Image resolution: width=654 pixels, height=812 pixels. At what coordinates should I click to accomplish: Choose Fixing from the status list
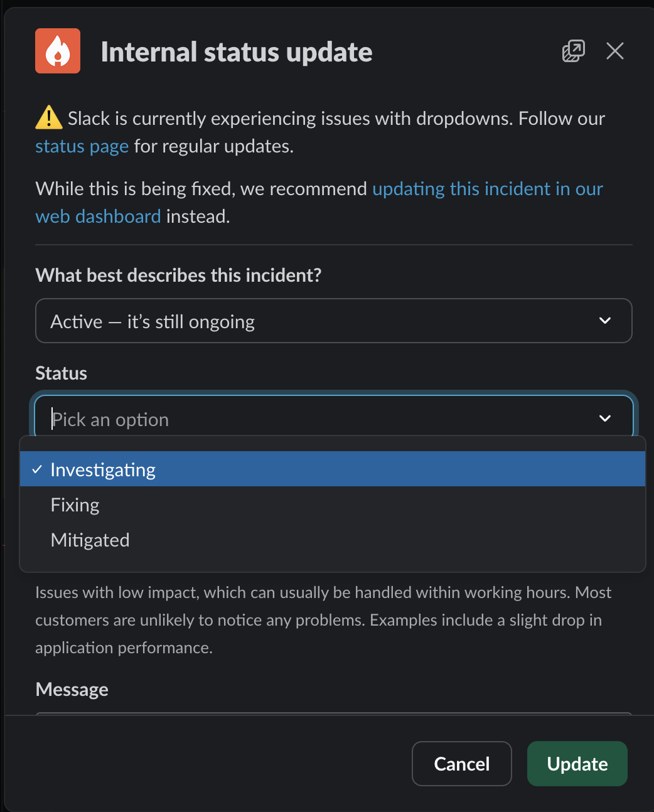[75, 505]
